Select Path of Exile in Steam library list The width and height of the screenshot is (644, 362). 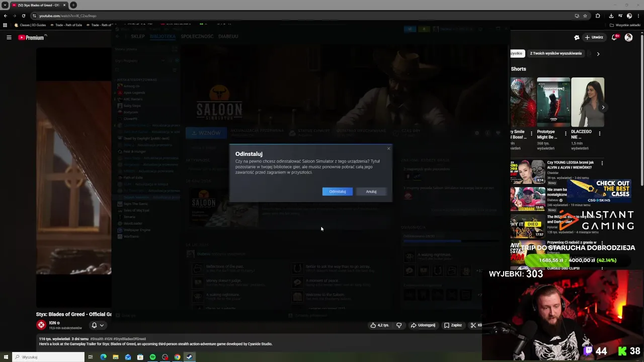(133, 177)
